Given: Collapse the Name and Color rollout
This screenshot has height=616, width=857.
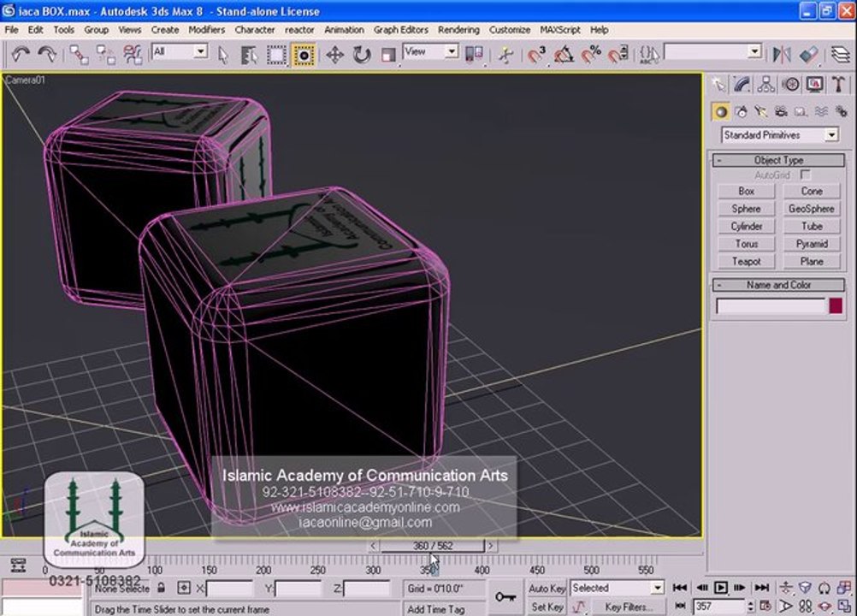Looking at the screenshot, I should coord(778,285).
